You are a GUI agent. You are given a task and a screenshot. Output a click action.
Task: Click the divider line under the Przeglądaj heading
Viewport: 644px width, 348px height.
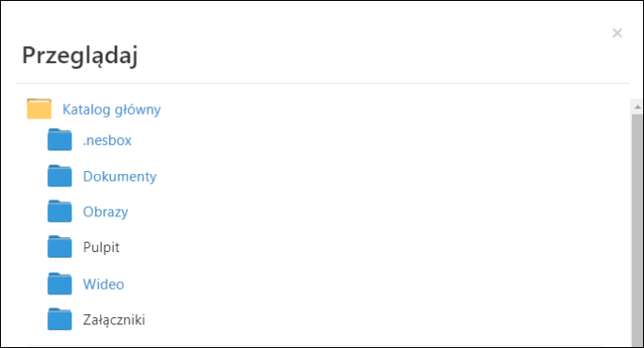[323, 84]
